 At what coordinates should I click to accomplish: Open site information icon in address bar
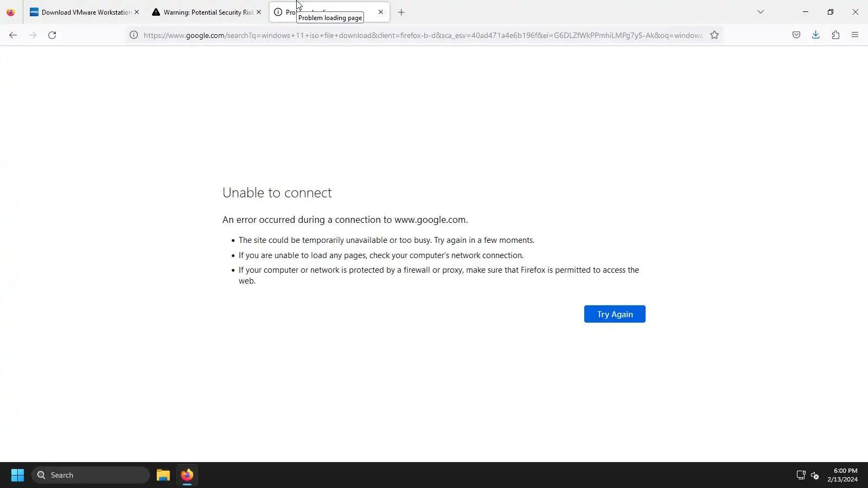coord(133,35)
